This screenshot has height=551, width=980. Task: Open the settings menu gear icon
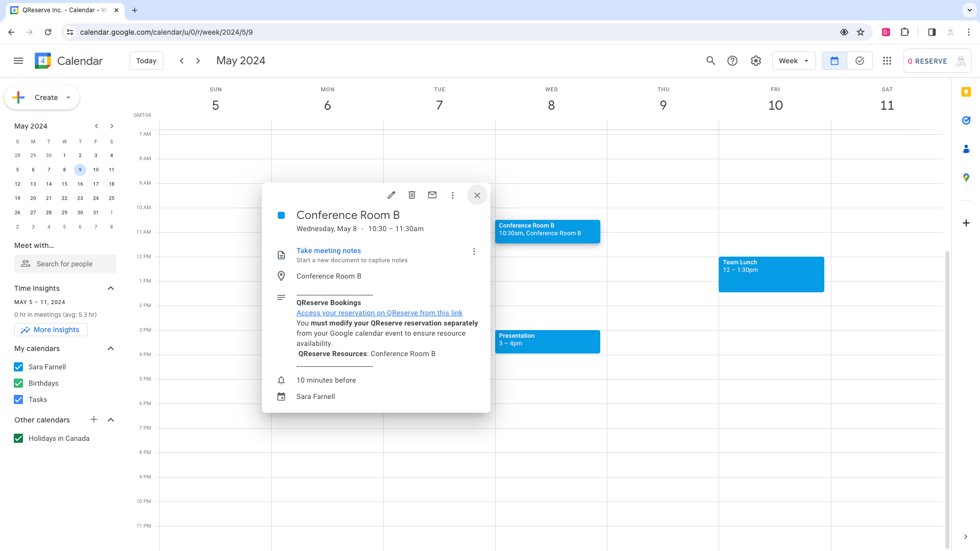[756, 61]
